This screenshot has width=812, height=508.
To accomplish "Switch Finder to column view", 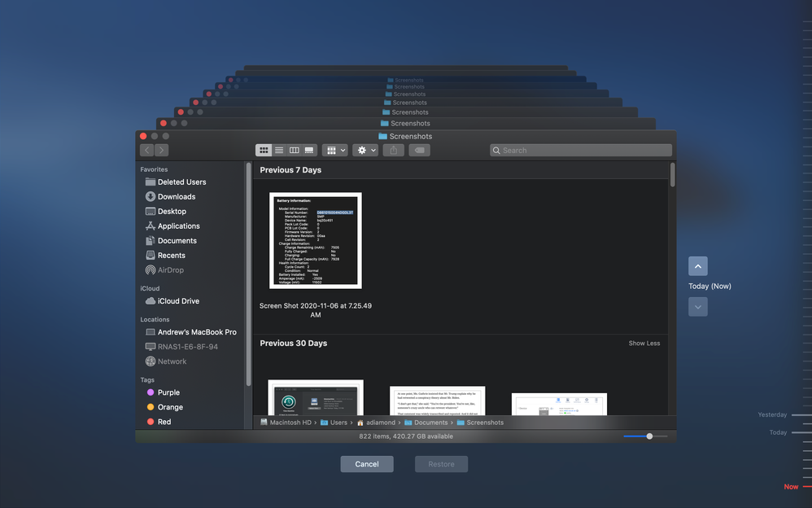I will (x=295, y=151).
